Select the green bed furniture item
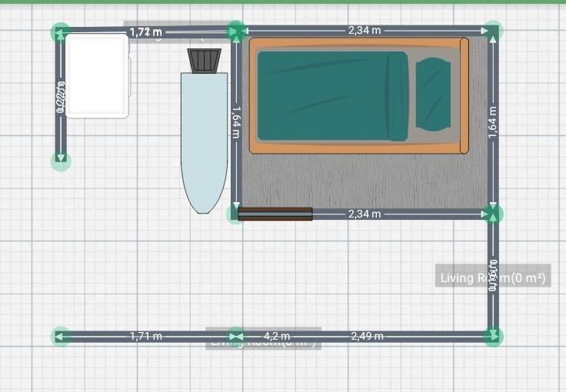Viewport: 566px width, 392px height. coord(331,96)
